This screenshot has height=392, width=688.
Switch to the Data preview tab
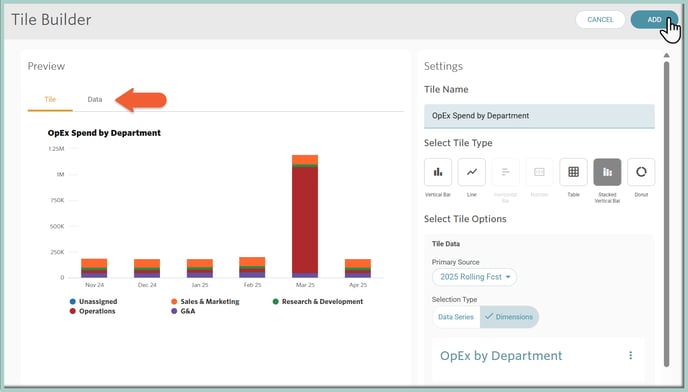point(95,100)
